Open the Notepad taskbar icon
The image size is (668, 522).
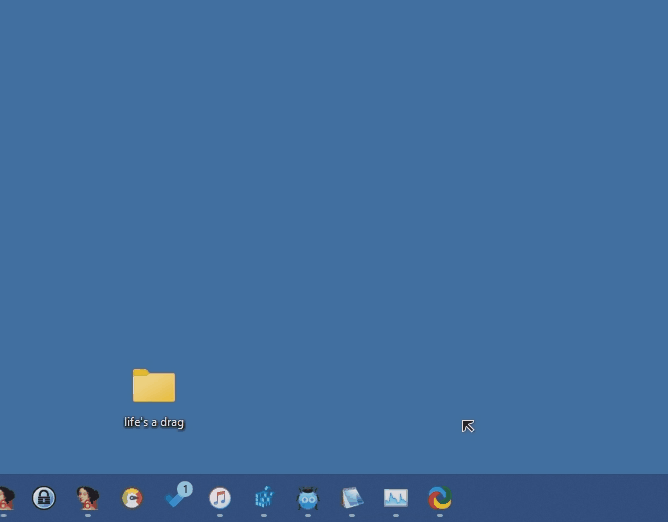pos(352,498)
